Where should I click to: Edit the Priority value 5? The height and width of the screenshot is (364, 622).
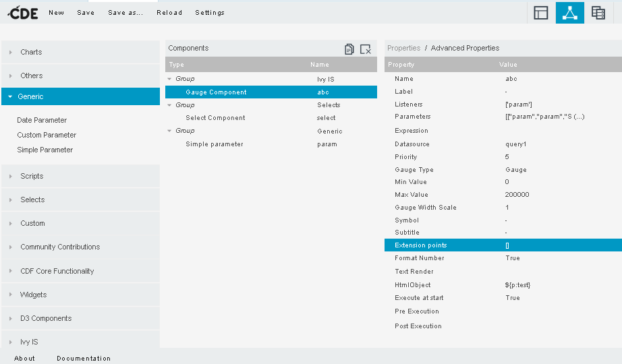click(x=507, y=156)
